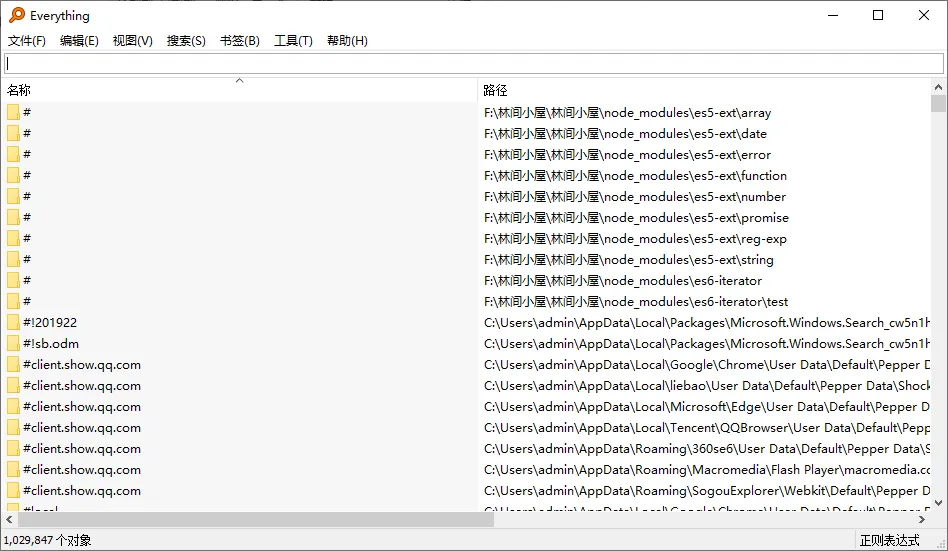Select the Tencent\QQBrowser path

[707, 428]
